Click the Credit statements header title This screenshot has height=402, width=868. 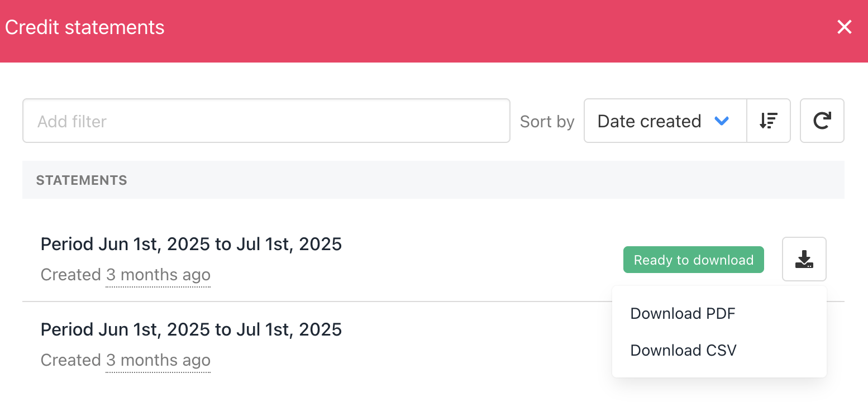[x=85, y=27]
